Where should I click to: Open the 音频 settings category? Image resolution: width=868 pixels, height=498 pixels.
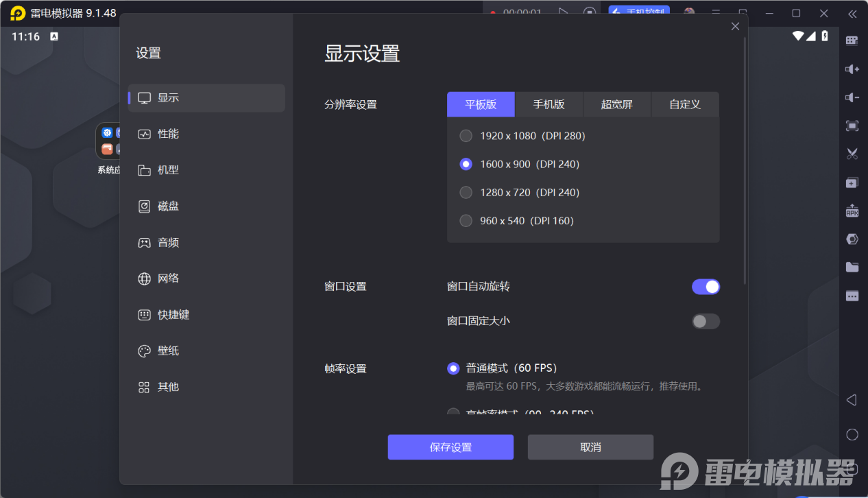coord(206,242)
